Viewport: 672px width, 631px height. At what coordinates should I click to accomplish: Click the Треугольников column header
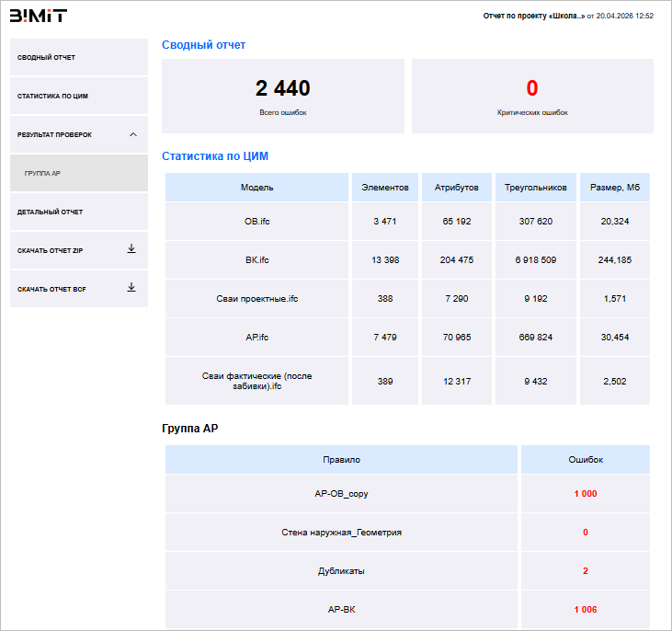tap(535, 188)
